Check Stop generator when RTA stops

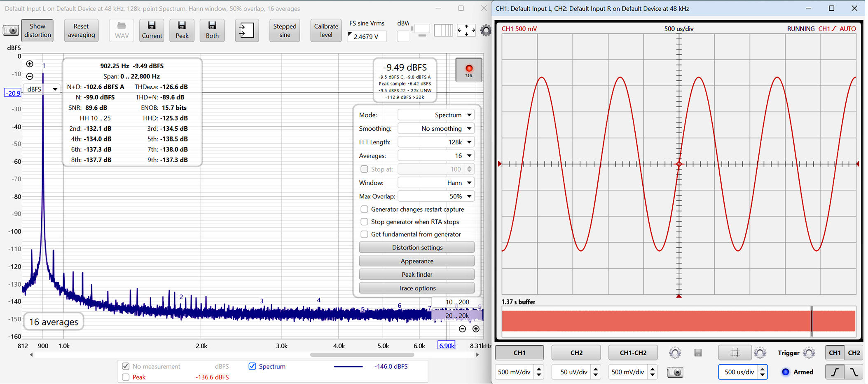(x=364, y=222)
